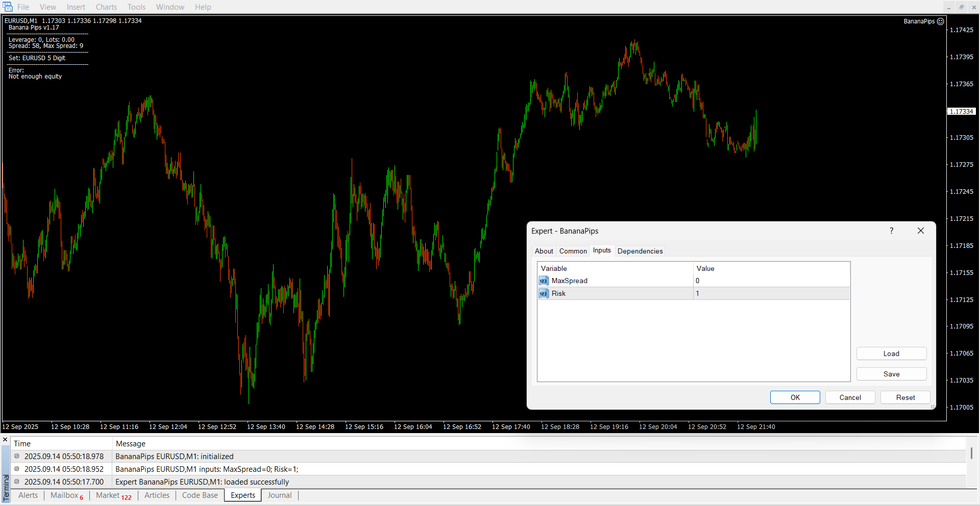Open the Journal tab in Terminal

[x=280, y=495]
